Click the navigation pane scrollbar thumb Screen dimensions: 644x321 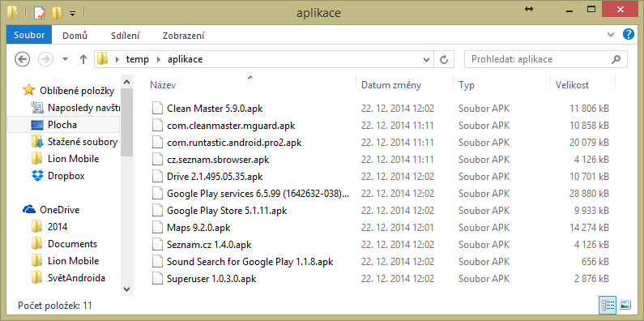tap(126, 123)
